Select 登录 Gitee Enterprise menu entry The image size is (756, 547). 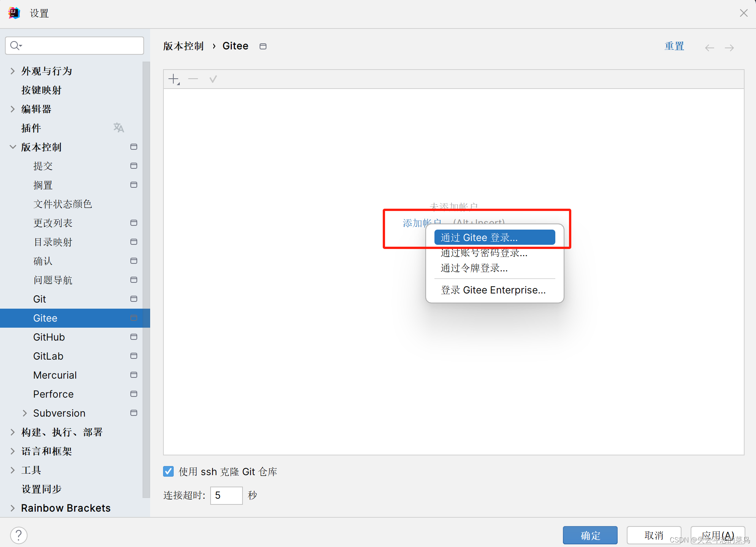coord(493,290)
